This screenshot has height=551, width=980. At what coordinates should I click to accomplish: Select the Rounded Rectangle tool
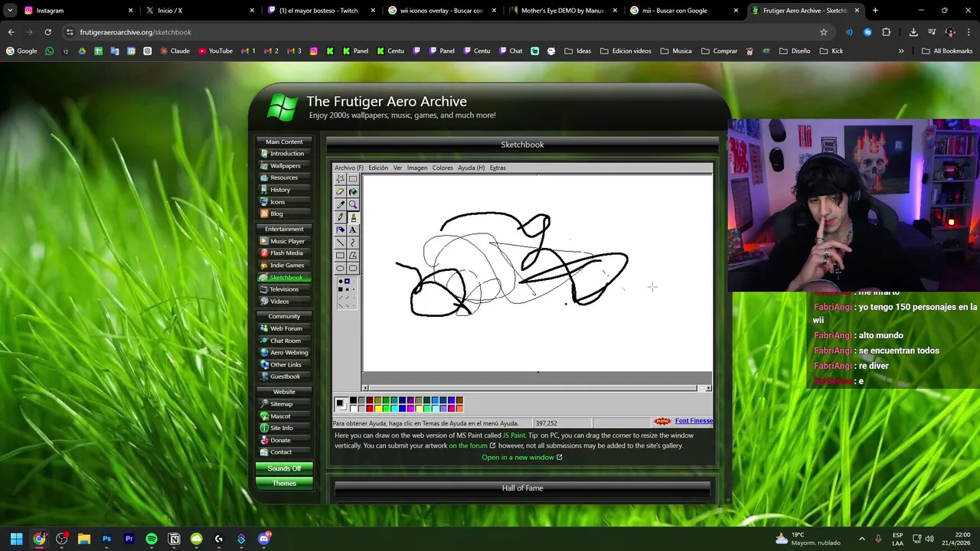[x=353, y=268]
